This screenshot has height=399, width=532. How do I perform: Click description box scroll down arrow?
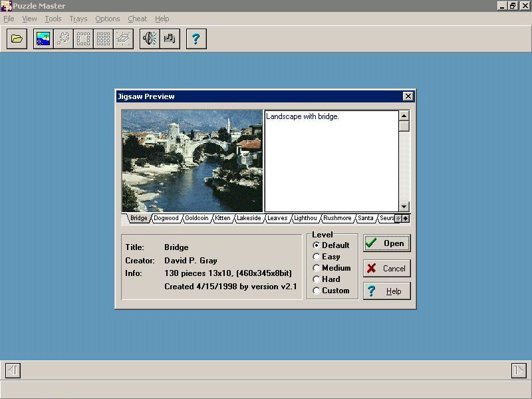tap(404, 207)
